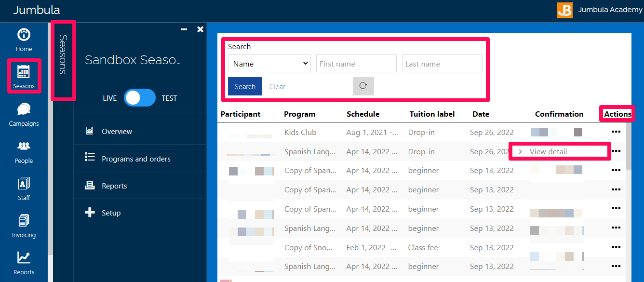Click the Sandbox Season title
The image size is (644, 282).
point(133,60)
